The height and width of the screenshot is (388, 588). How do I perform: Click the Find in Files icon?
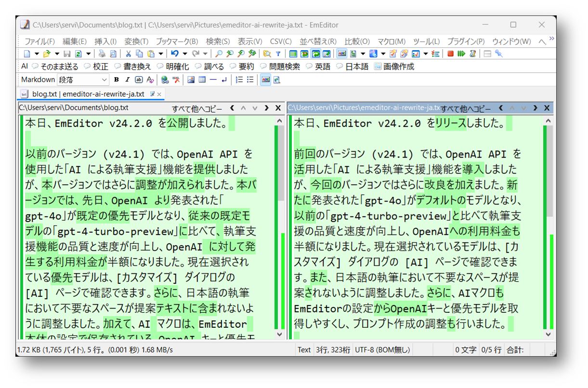[x=266, y=54]
